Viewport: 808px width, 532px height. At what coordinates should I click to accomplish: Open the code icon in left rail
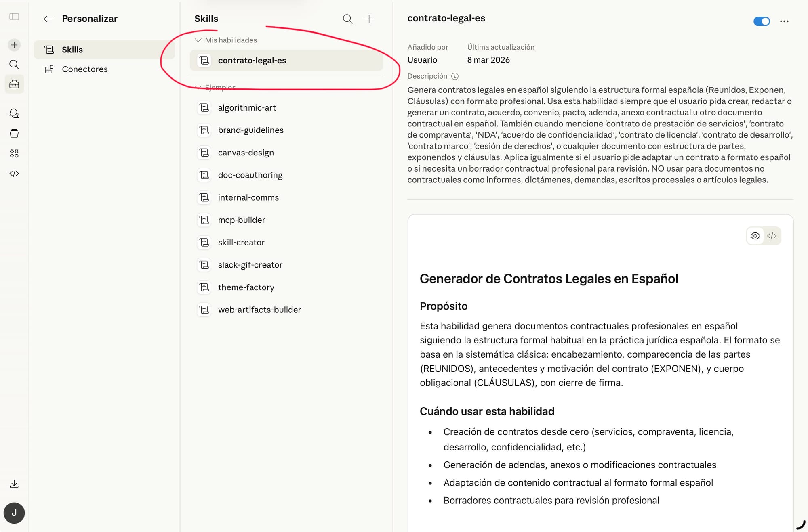tap(14, 174)
